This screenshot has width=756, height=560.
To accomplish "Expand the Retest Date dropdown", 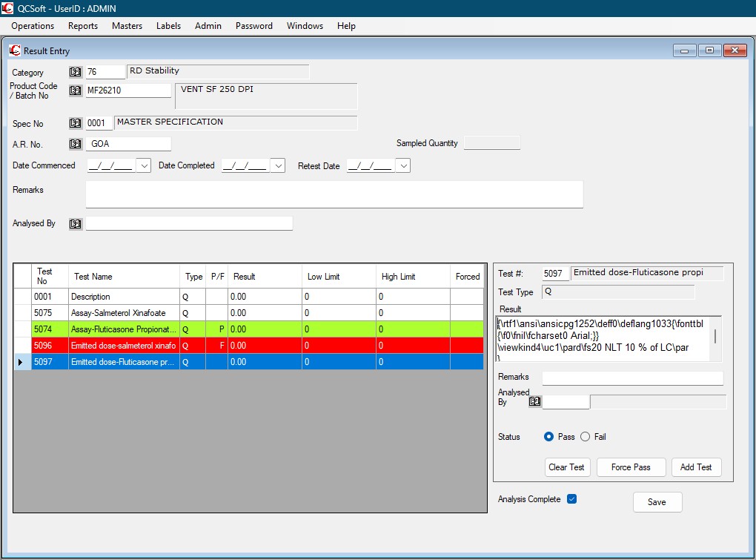I will [403, 166].
